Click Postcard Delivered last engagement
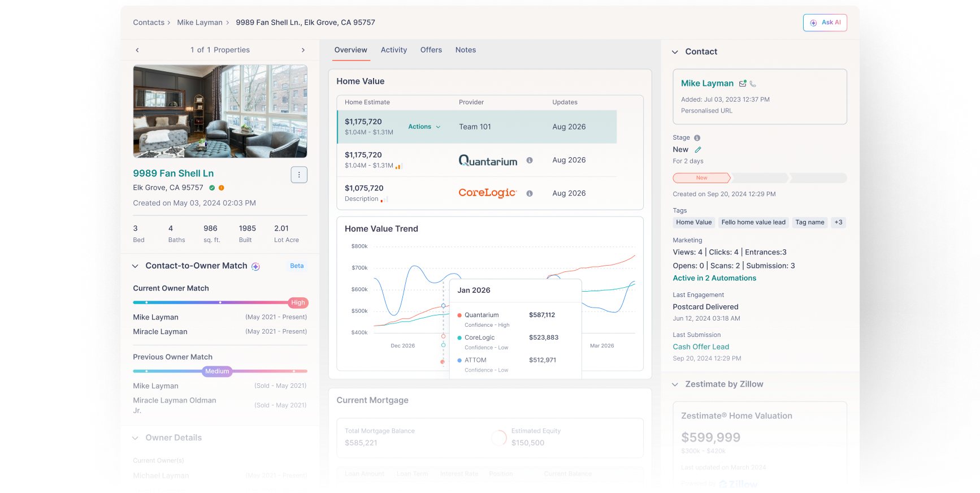The height and width of the screenshot is (493, 980). point(705,307)
